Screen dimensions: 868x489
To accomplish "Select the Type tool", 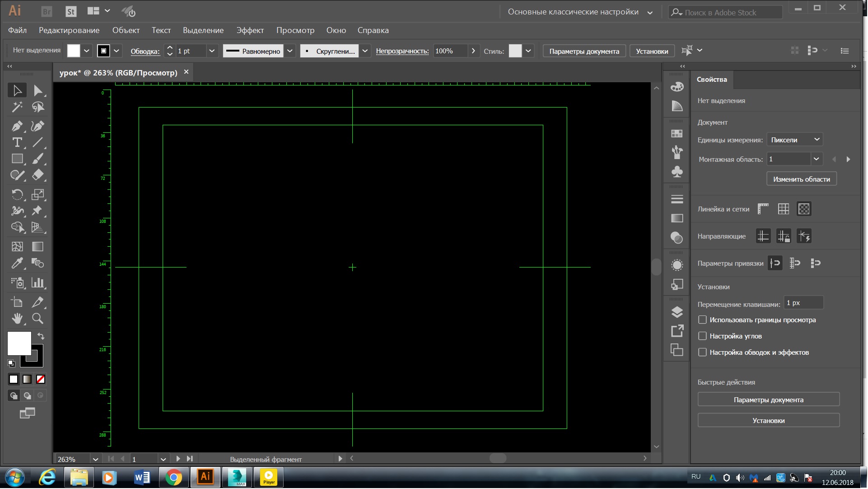I will pos(17,142).
